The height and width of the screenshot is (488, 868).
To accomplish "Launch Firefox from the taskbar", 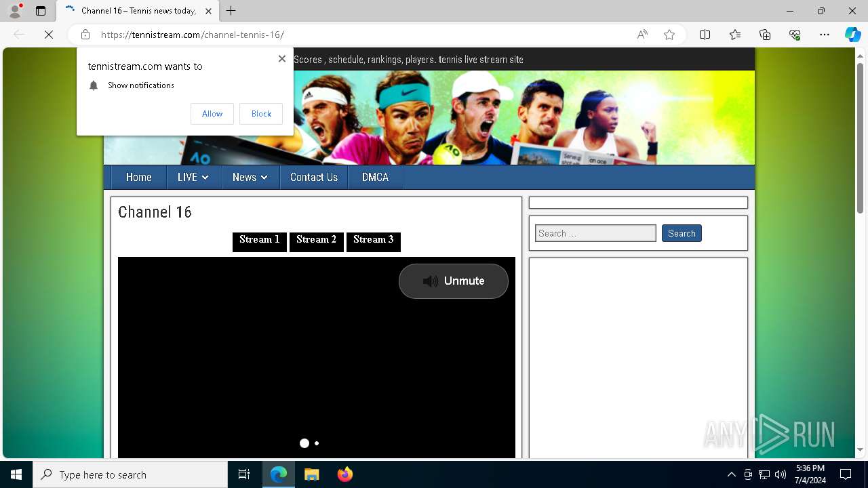I will [x=344, y=474].
